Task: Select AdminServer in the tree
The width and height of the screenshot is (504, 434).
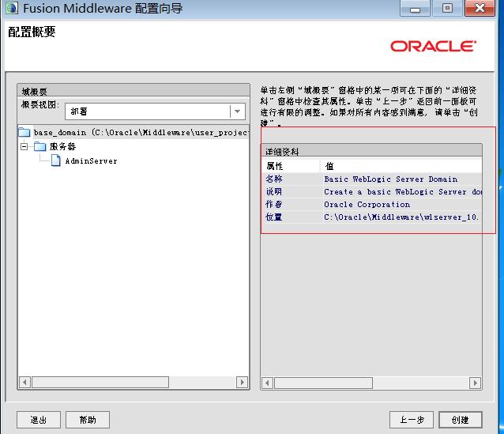Action: point(92,160)
